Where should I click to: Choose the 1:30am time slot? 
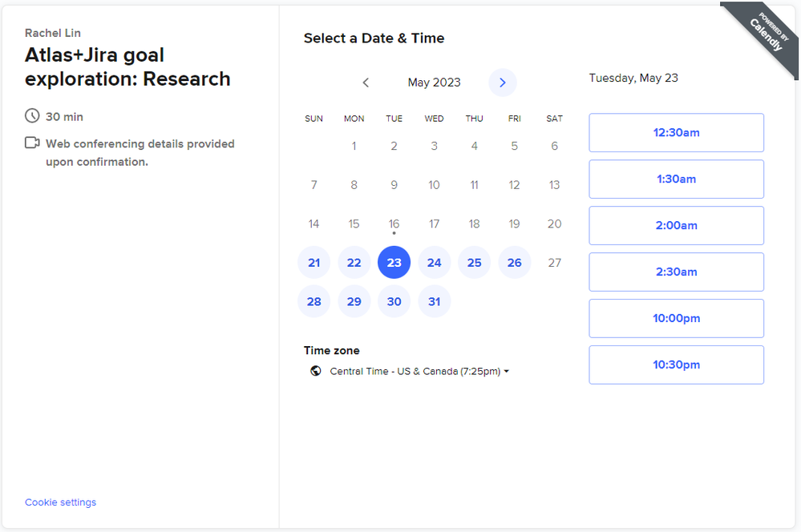[x=677, y=179]
